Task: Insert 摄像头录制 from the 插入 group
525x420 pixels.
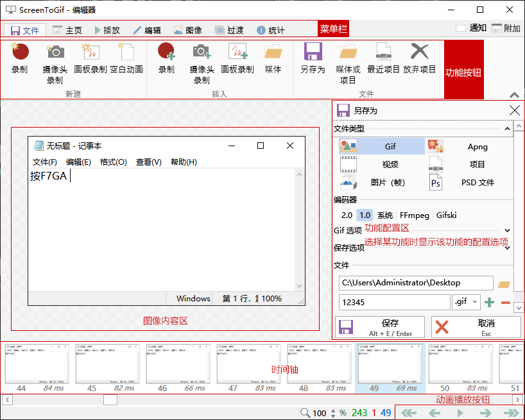Action: tap(202, 63)
